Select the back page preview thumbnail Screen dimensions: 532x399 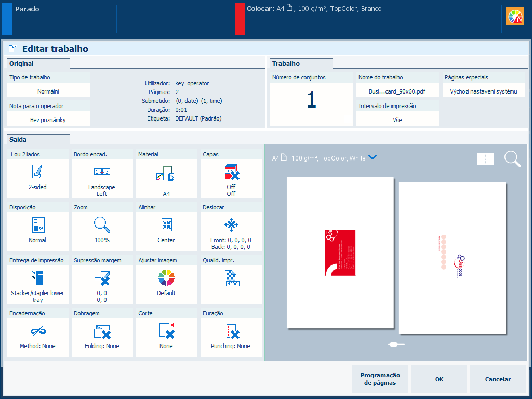point(453,258)
